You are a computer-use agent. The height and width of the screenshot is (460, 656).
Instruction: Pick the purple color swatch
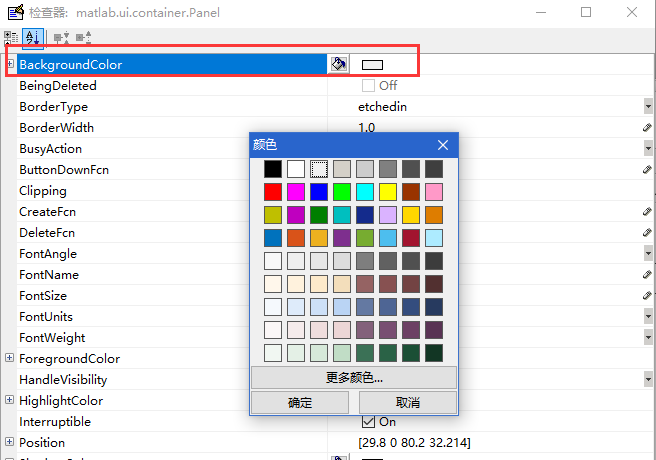pos(342,238)
